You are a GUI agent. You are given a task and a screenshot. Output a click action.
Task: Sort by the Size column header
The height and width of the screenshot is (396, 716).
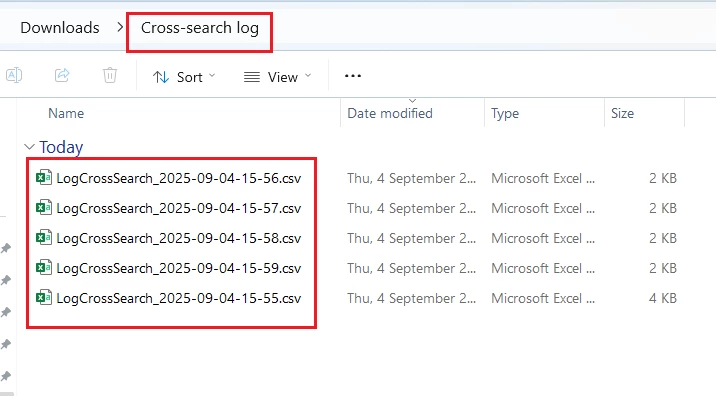pos(622,113)
